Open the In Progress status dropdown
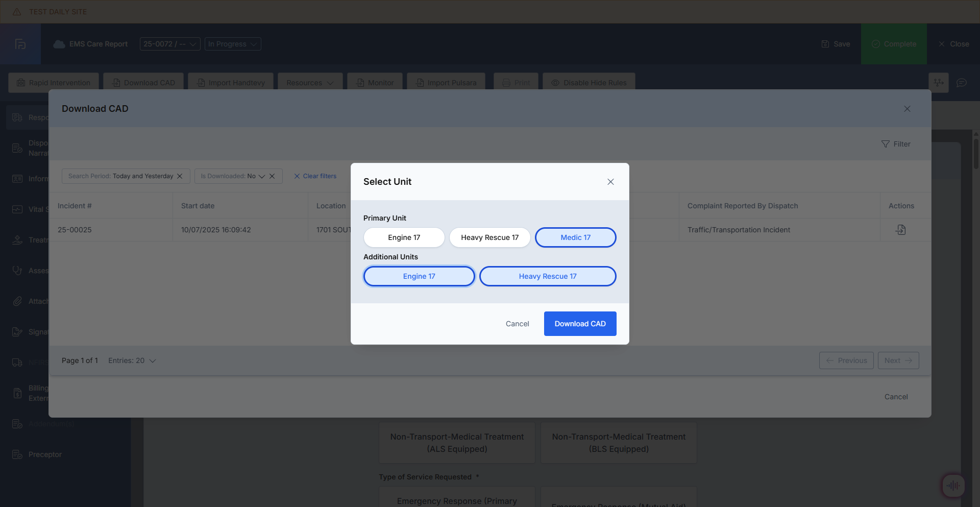980x507 pixels. click(233, 44)
